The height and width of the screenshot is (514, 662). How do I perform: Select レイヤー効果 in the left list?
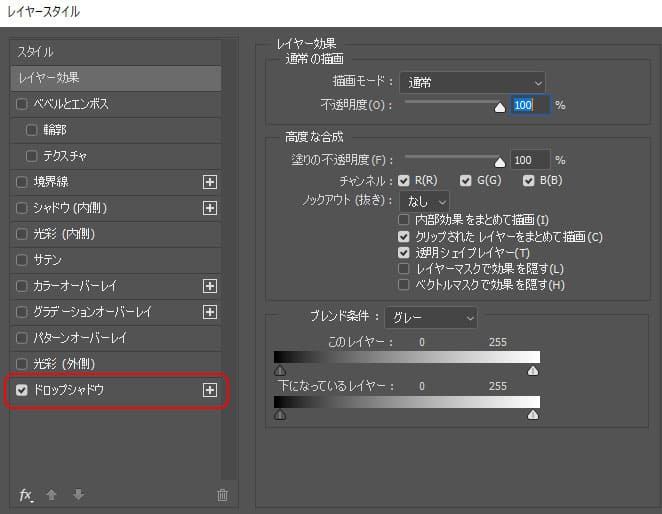pos(116,78)
